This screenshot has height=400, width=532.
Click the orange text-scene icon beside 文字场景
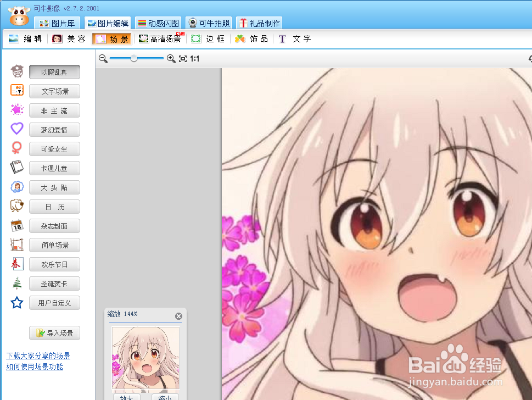pyautogui.click(x=17, y=90)
